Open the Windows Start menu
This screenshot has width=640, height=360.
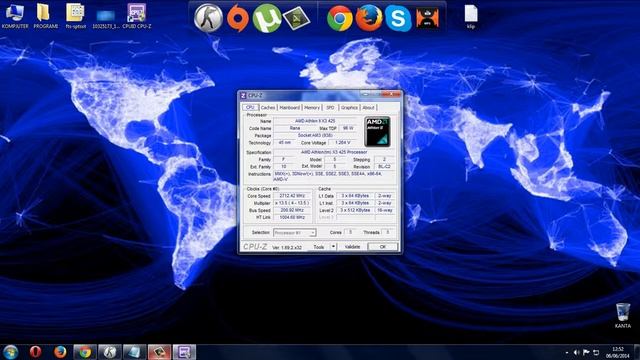[x=11, y=351]
